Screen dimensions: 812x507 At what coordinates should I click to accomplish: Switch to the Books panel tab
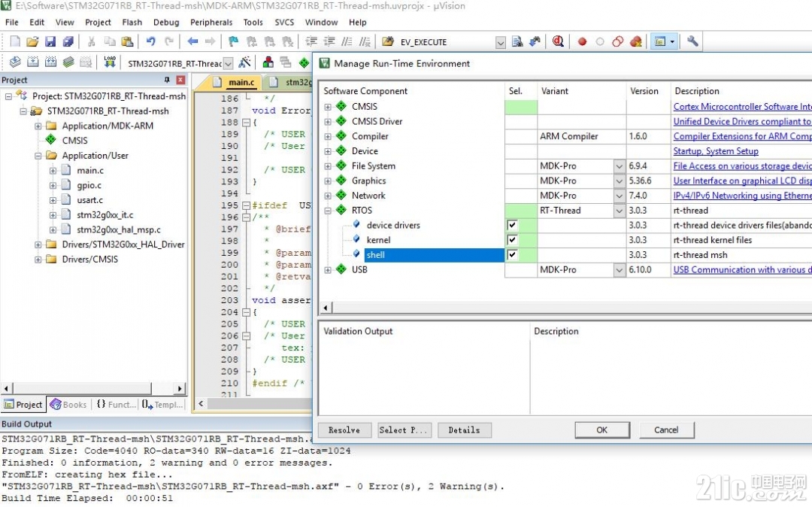click(69, 405)
